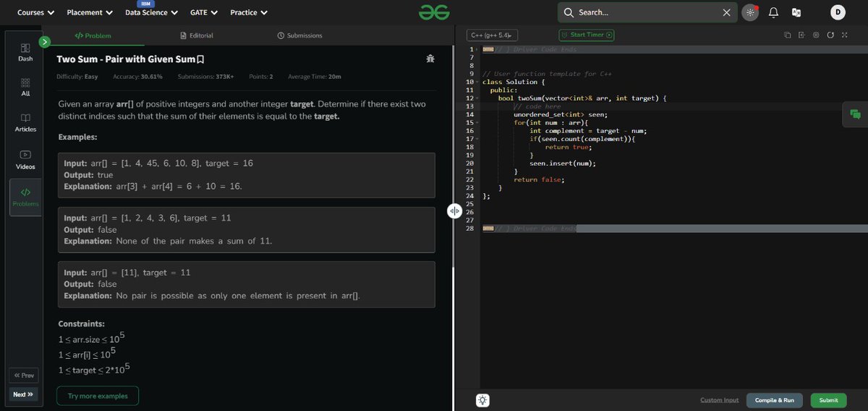This screenshot has height=411, width=868.
Task: Open the Articles sidebar item
Action: pos(25,123)
